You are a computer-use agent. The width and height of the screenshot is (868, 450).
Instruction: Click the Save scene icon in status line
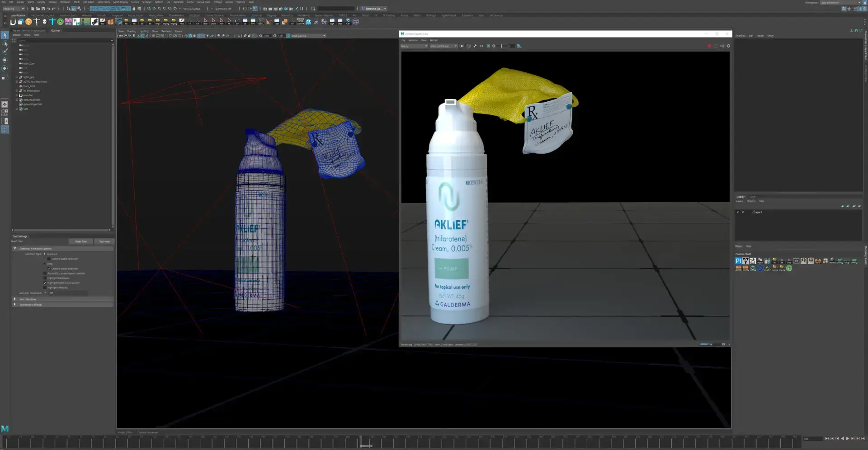point(43,9)
